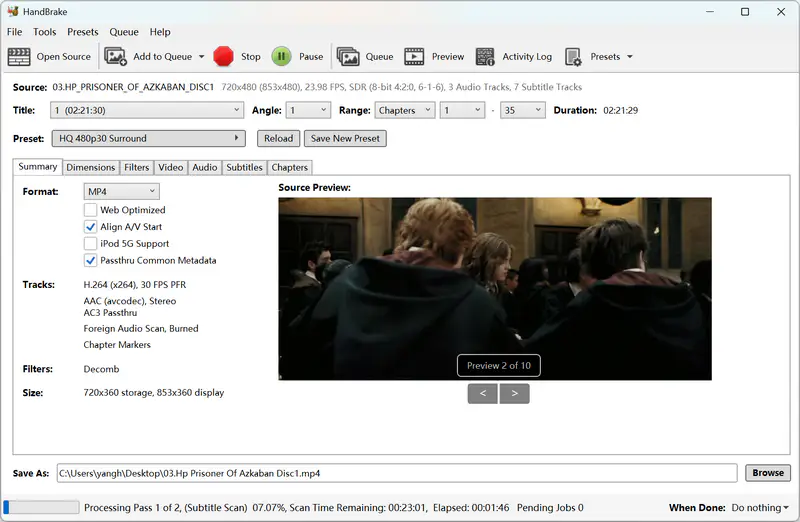800x522 pixels.
Task: Open the Queue menu in menu bar
Action: (124, 32)
